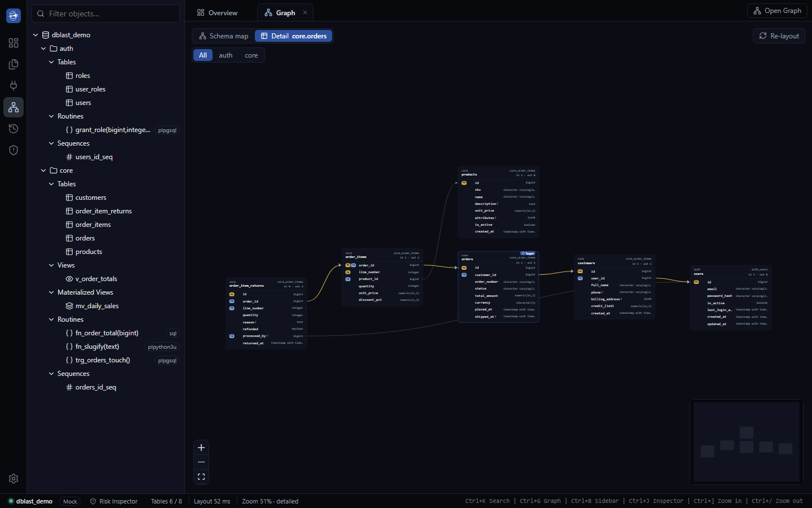Select the graph network icon in left rail

pyautogui.click(x=14, y=107)
